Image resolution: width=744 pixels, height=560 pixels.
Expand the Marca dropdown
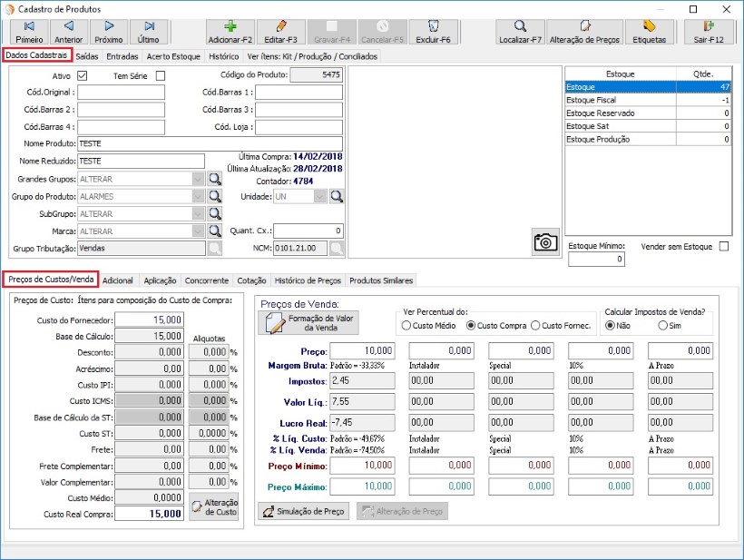[x=198, y=231]
